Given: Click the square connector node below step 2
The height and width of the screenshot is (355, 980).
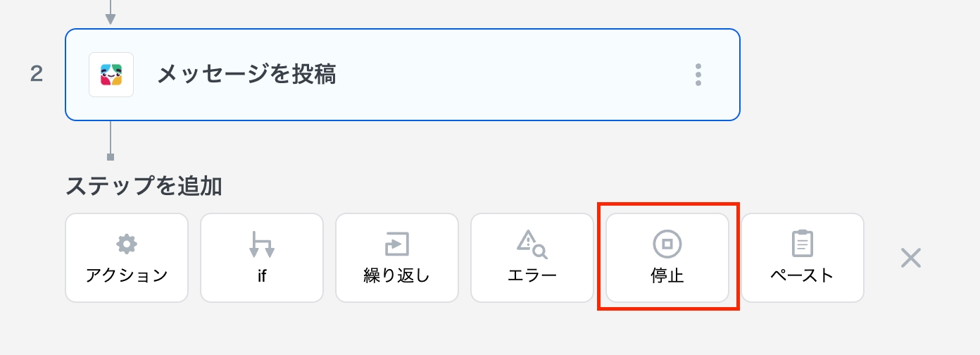Looking at the screenshot, I should 111,156.
